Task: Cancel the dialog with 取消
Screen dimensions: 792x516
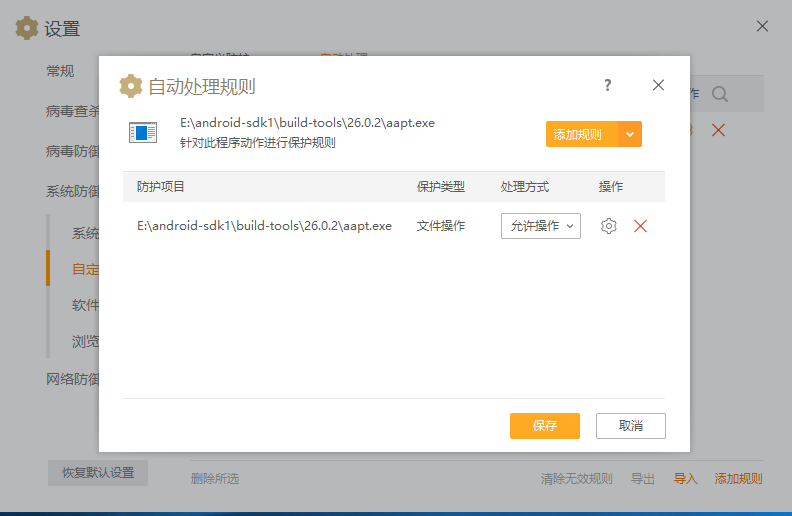Action: click(x=631, y=426)
